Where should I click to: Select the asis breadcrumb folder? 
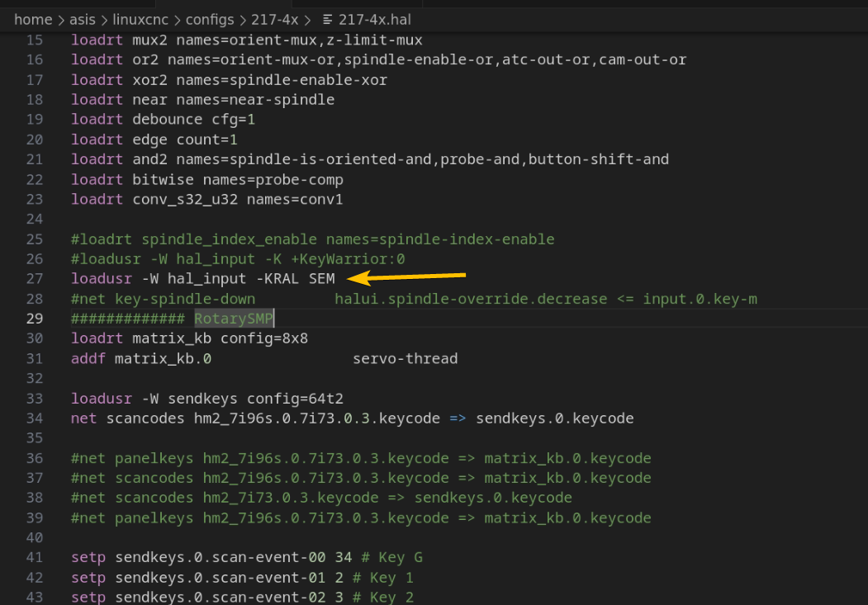83,20
